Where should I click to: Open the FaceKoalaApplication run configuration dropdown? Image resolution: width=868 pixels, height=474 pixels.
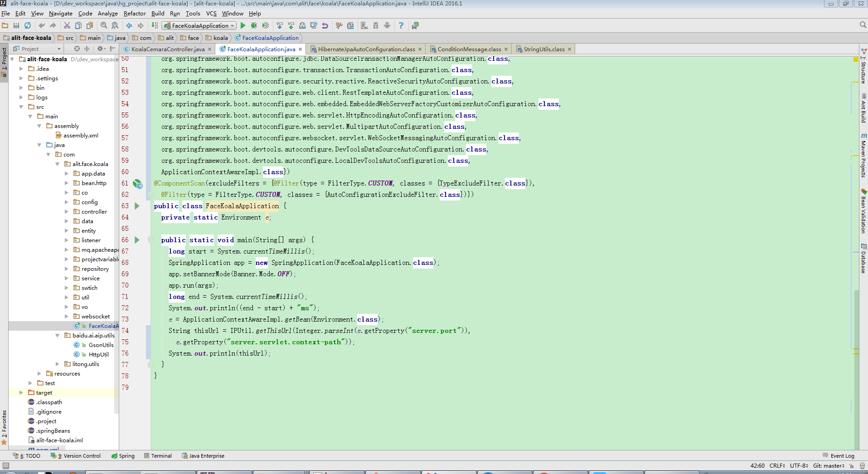(199, 25)
